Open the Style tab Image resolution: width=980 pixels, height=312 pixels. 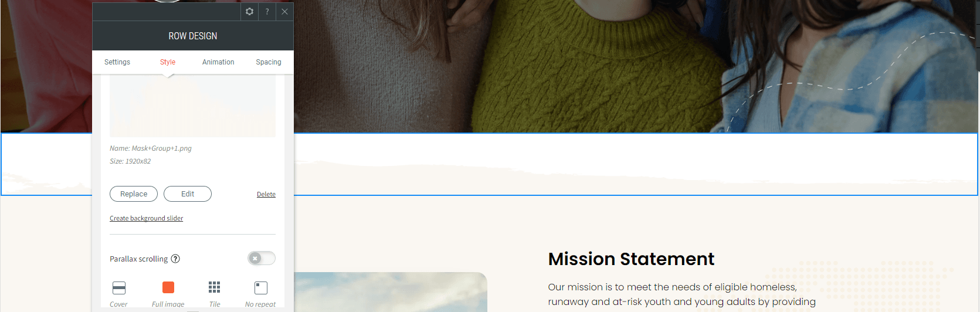(x=168, y=62)
